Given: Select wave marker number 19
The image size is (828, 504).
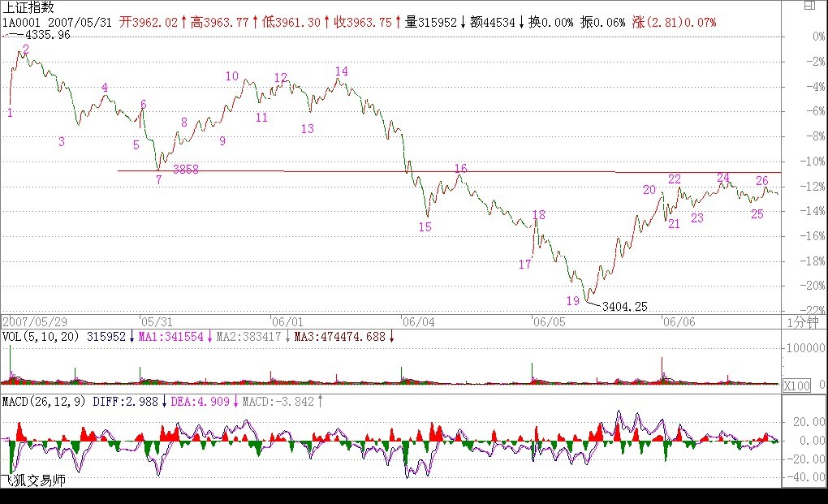Looking at the screenshot, I should pyautogui.click(x=573, y=301).
